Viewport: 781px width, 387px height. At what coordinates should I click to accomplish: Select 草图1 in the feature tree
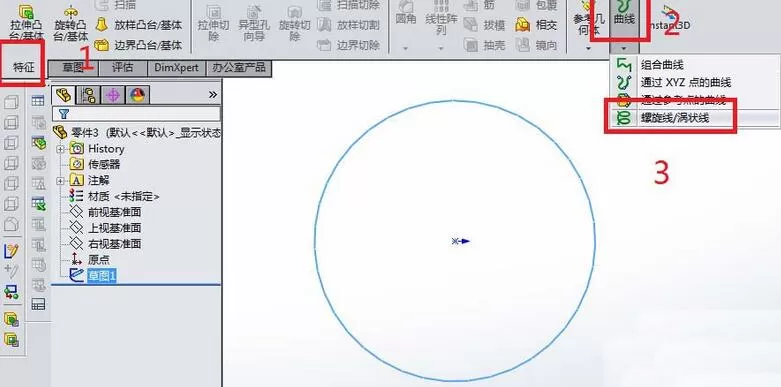coord(93,275)
